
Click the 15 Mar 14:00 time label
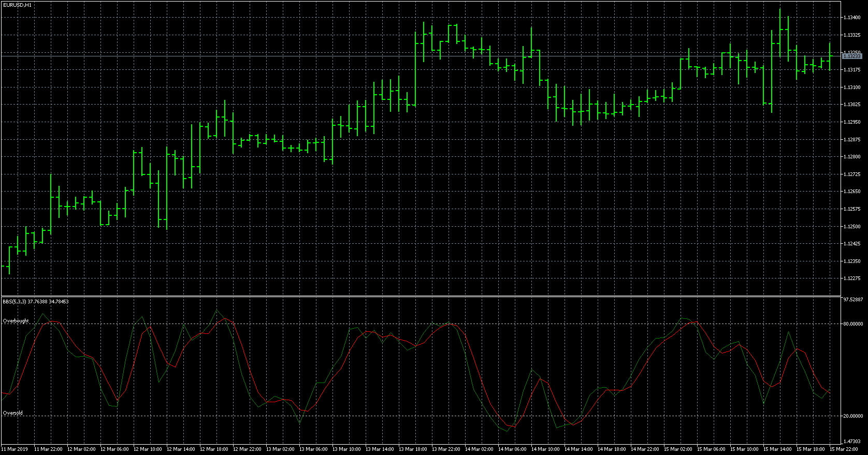tap(777, 449)
